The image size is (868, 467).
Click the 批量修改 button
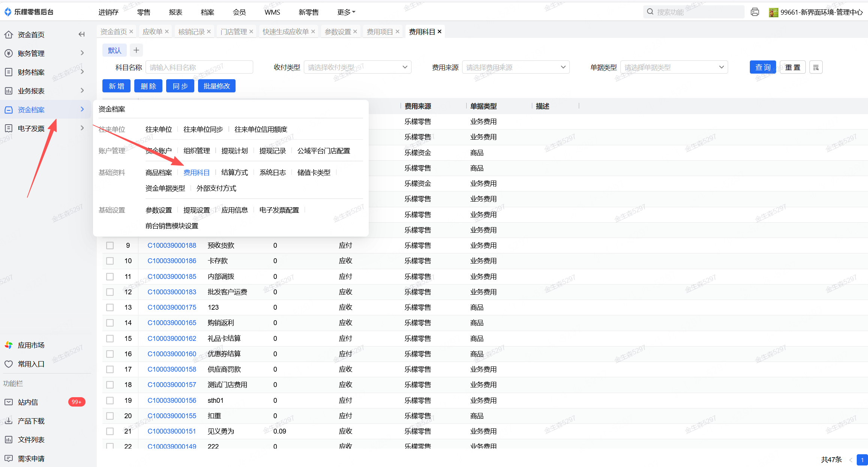(216, 86)
